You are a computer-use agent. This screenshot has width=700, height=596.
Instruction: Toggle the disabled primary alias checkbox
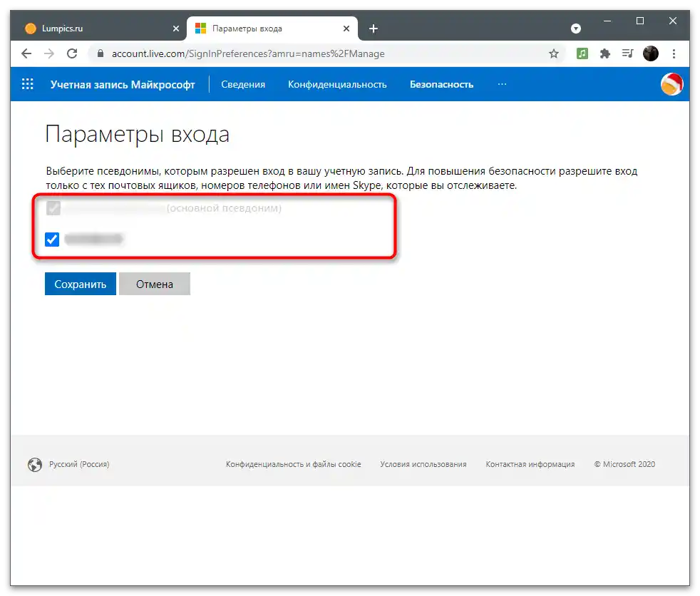coord(53,208)
